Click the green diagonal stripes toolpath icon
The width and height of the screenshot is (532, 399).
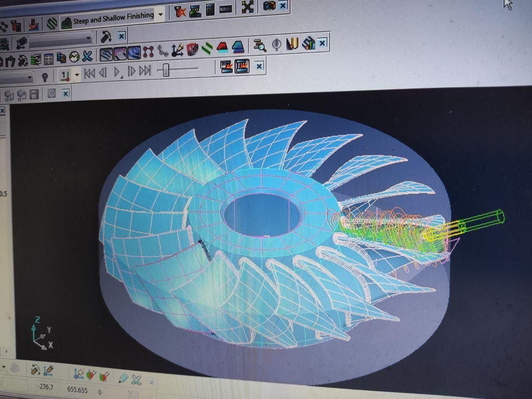point(207,49)
